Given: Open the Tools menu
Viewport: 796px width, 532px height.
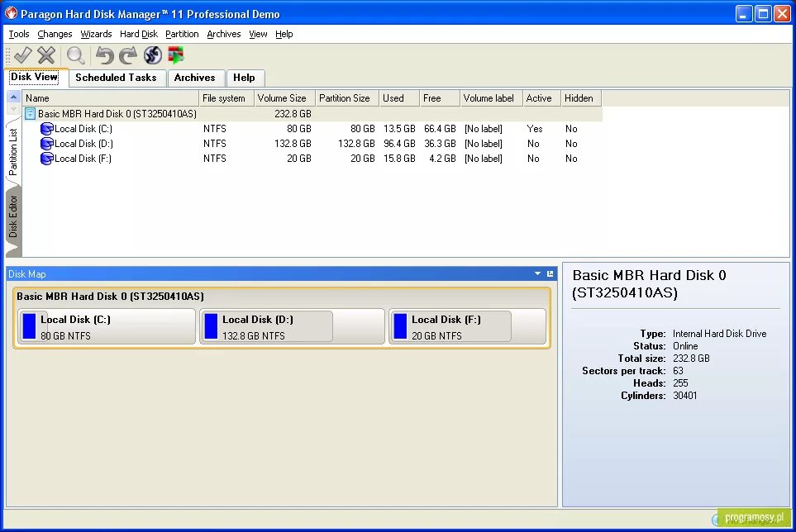Looking at the screenshot, I should [x=19, y=34].
